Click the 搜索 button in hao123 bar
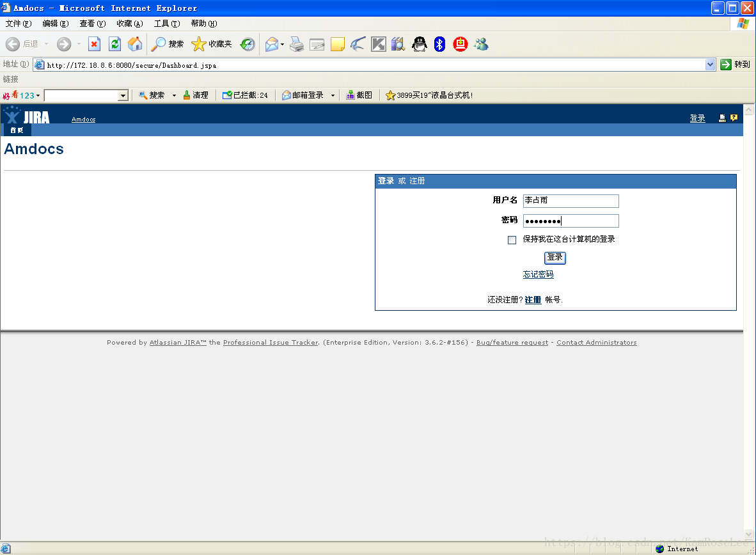 (152, 95)
